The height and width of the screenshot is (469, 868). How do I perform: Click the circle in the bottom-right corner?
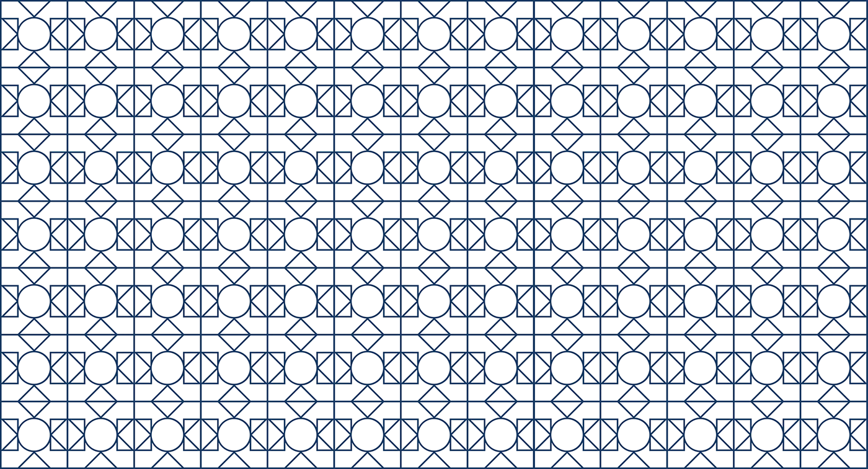click(x=834, y=435)
